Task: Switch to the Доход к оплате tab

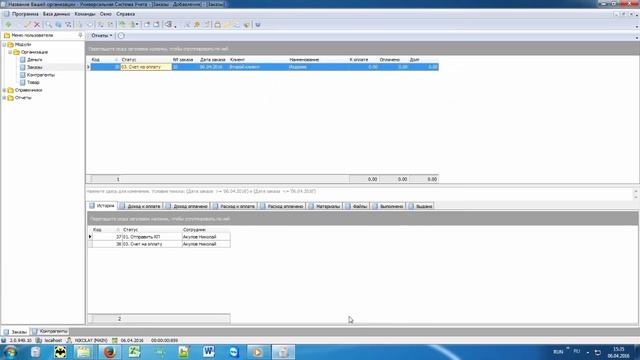Action: [140, 206]
